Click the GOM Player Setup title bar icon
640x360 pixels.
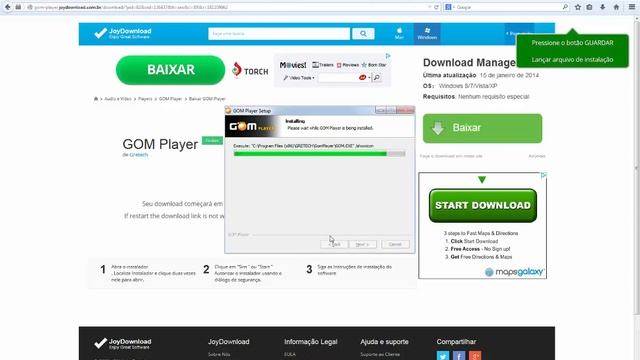pos(228,111)
